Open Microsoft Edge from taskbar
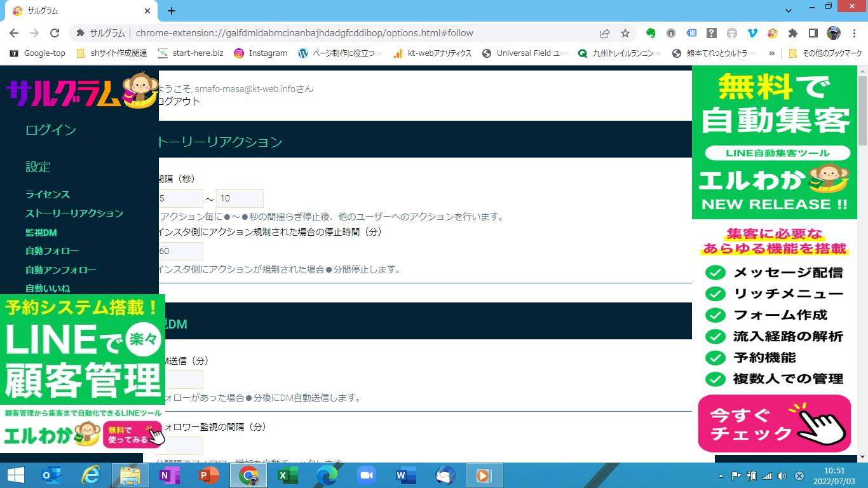This screenshot has height=488, width=868. (327, 475)
